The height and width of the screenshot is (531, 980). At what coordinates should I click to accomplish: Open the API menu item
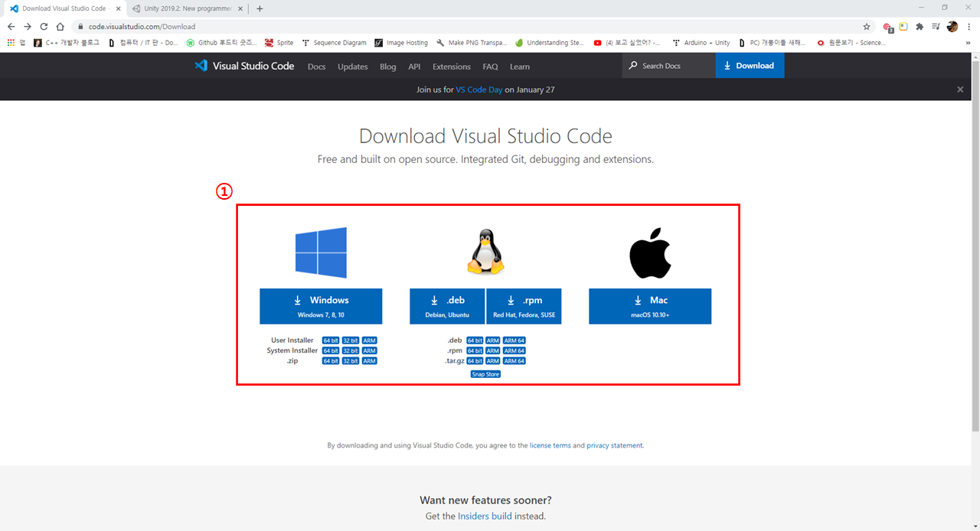pos(414,67)
